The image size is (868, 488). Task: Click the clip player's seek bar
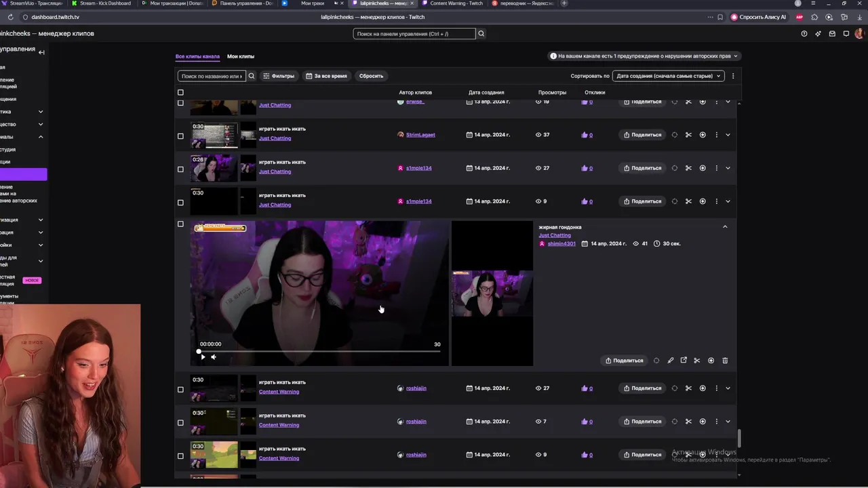pyautogui.click(x=319, y=351)
